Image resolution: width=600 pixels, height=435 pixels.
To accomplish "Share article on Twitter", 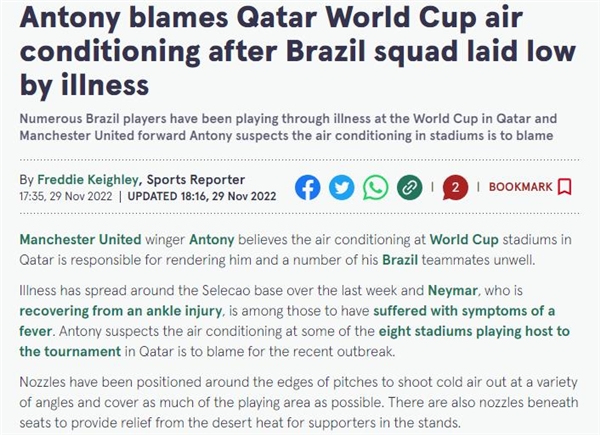I will (342, 187).
